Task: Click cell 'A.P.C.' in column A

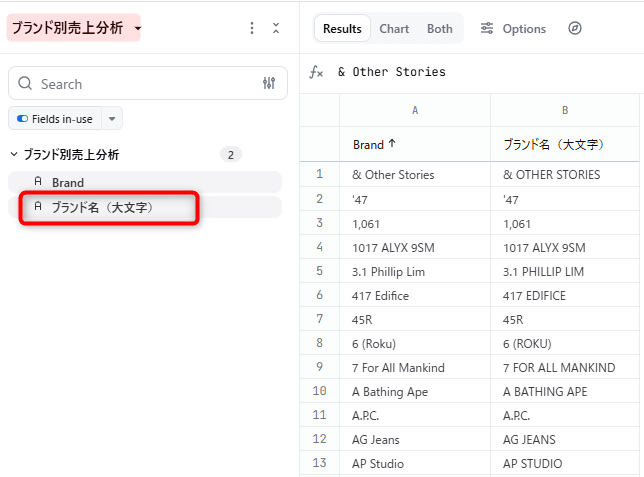Action: click(x=415, y=416)
